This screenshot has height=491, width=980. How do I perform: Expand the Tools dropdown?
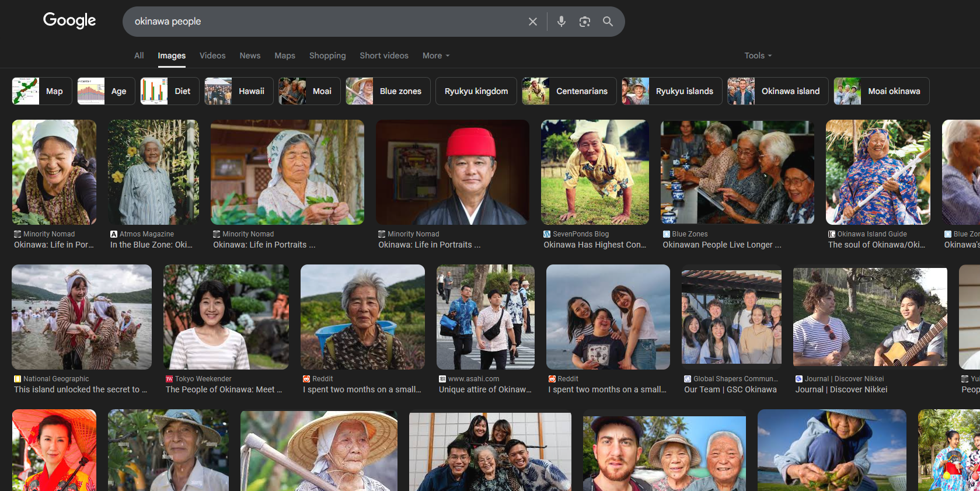tap(758, 55)
